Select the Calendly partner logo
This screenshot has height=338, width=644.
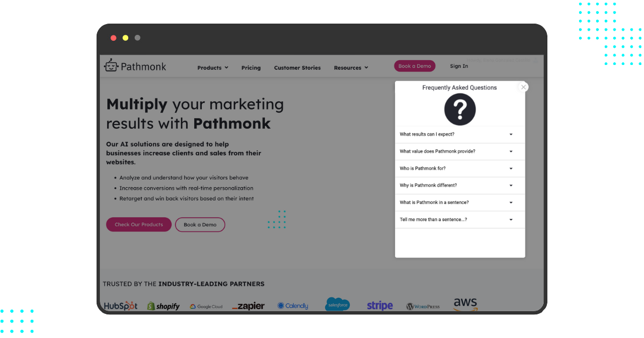point(292,305)
